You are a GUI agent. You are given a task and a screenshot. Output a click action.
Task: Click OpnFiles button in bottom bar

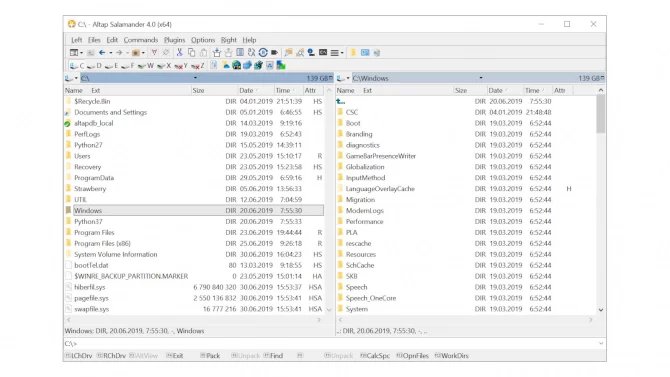click(412, 356)
